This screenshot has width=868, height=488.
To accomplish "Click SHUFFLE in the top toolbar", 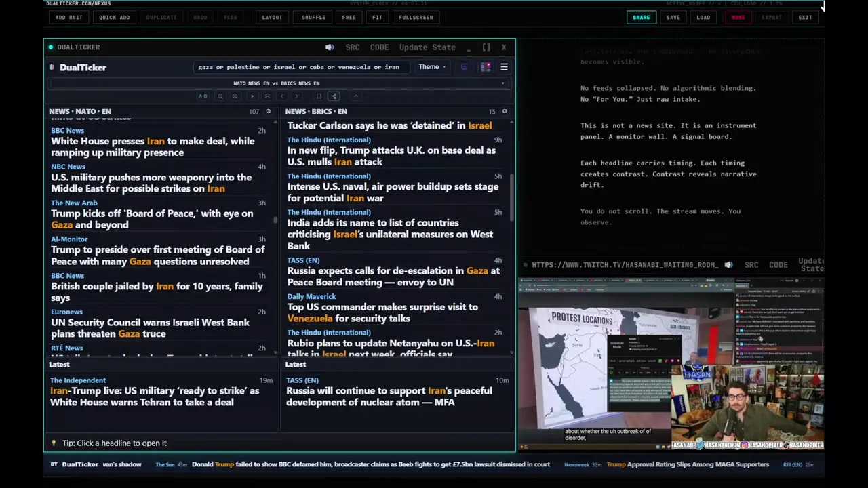I will pyautogui.click(x=314, y=17).
